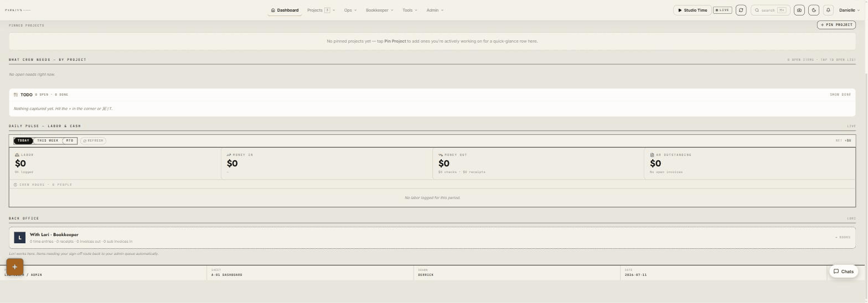
Task: Open the Books link for Lori
Action: click(x=843, y=238)
